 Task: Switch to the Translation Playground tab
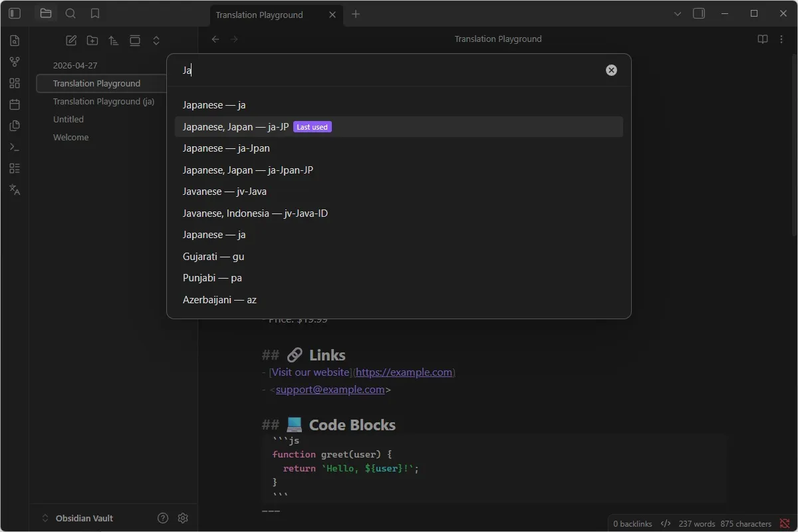[x=276, y=15]
